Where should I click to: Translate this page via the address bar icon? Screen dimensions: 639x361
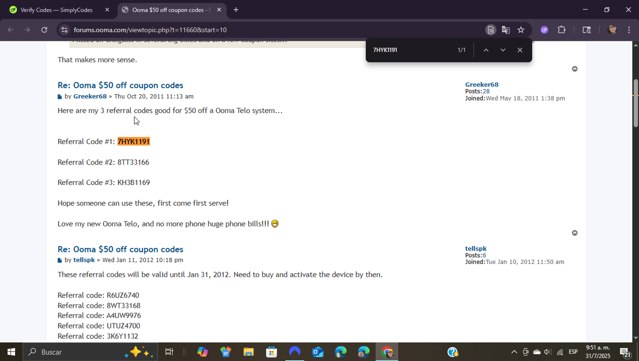[506, 30]
